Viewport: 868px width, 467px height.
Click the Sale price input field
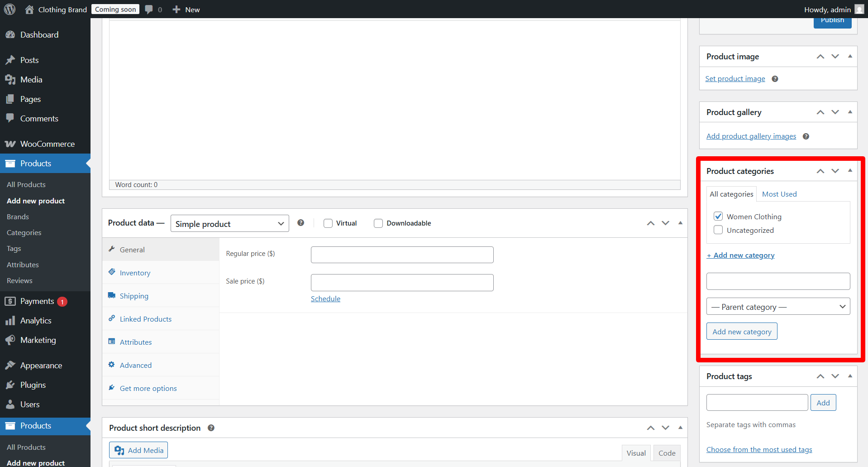[x=402, y=283]
